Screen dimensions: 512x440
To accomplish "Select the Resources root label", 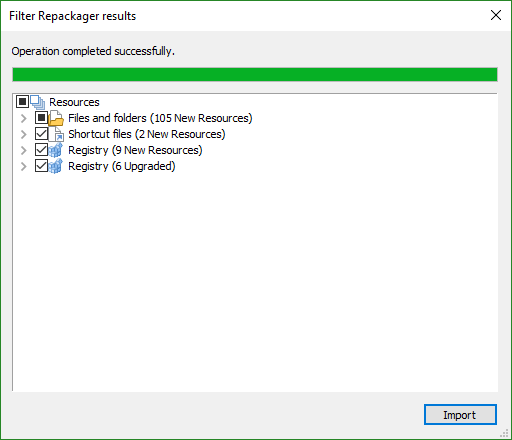I will (74, 102).
